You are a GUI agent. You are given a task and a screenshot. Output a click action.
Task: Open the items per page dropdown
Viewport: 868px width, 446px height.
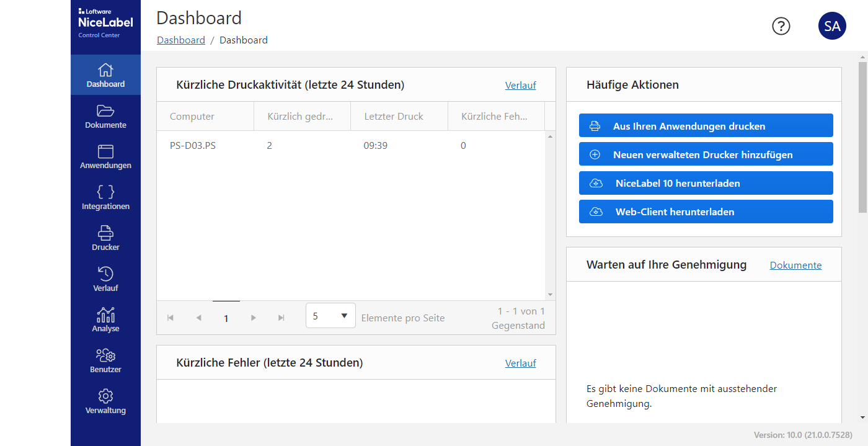click(330, 316)
